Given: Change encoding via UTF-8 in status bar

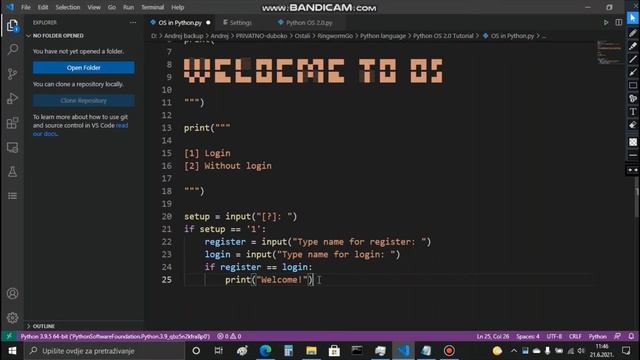Looking at the screenshot, I should tap(554, 336).
